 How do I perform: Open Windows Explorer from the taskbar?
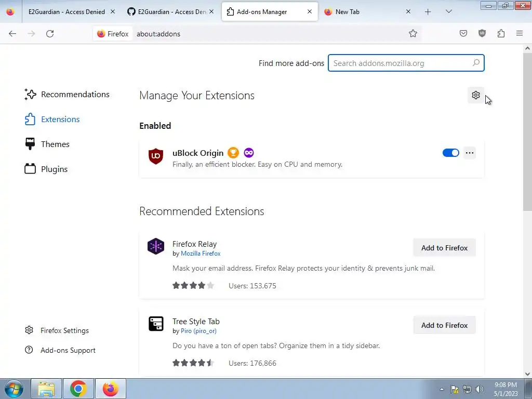click(46, 389)
